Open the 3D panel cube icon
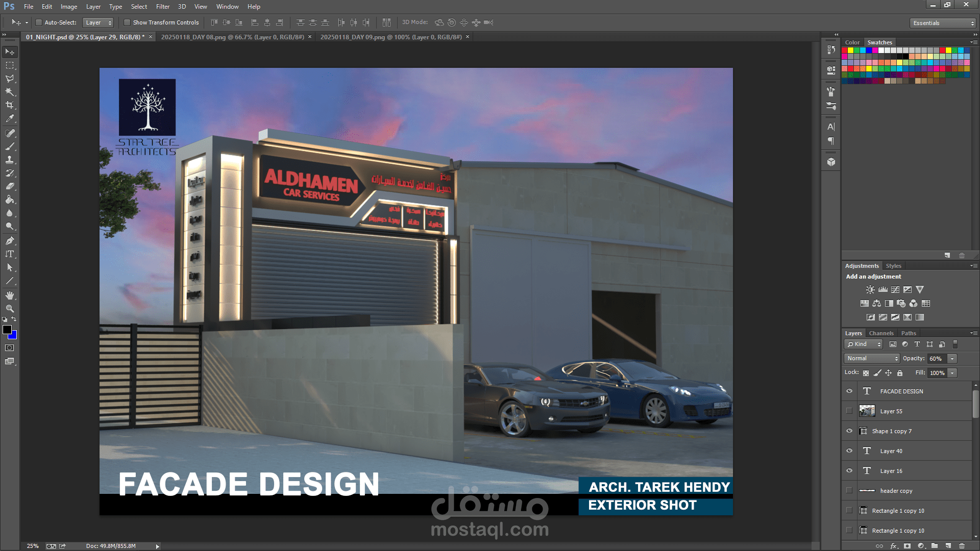The height and width of the screenshot is (551, 980). (831, 162)
